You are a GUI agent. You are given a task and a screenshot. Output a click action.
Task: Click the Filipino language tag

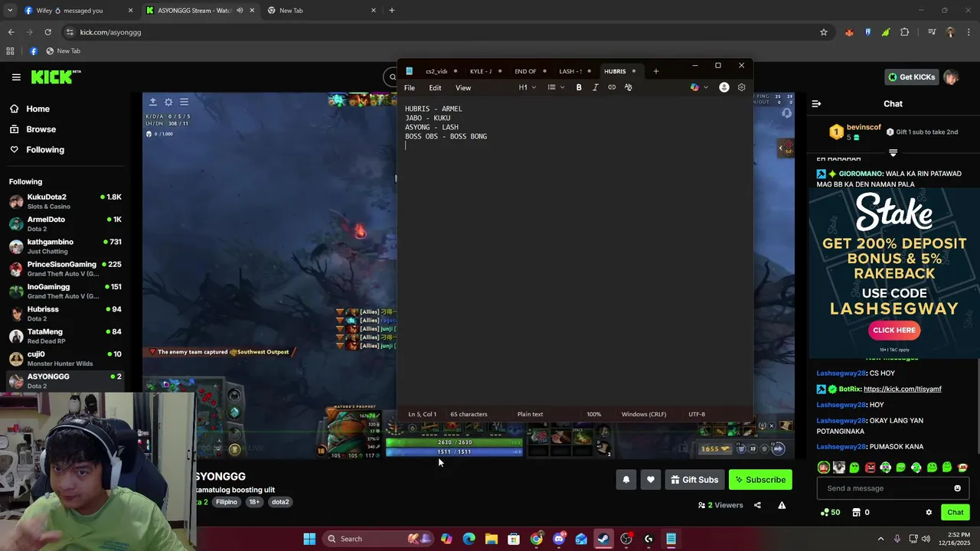pos(226,502)
